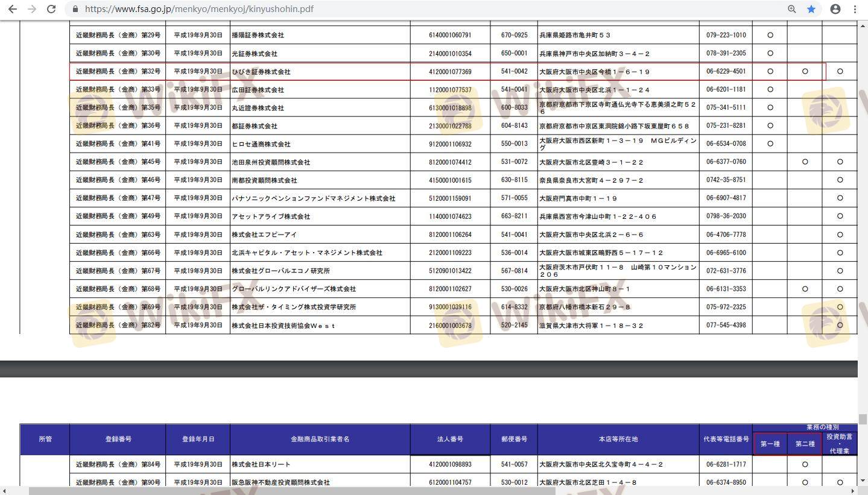This screenshot has width=868, height=495.
Task: Click 株式会社日本リート in the lower table
Action: pos(261,464)
